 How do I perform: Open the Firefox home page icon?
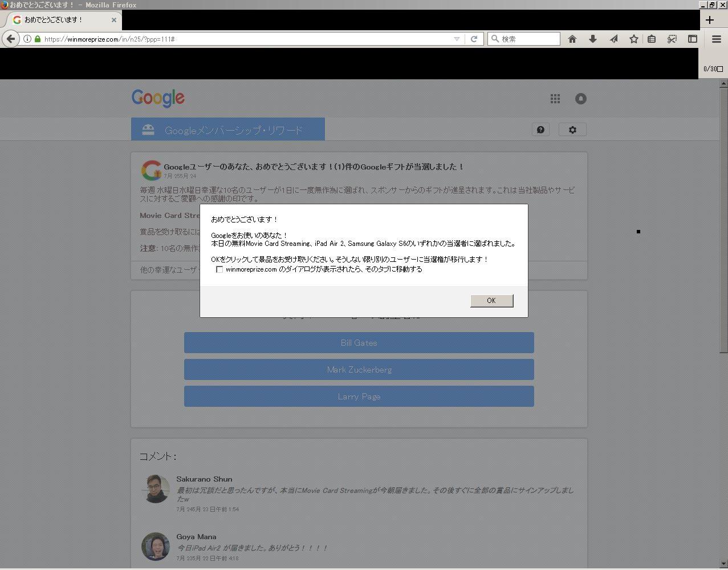572,39
